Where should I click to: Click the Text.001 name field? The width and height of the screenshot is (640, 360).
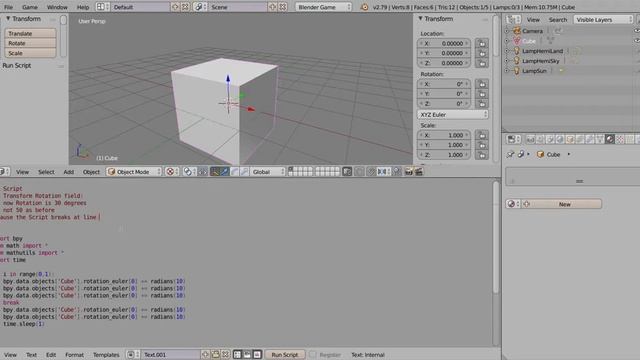(x=171, y=355)
